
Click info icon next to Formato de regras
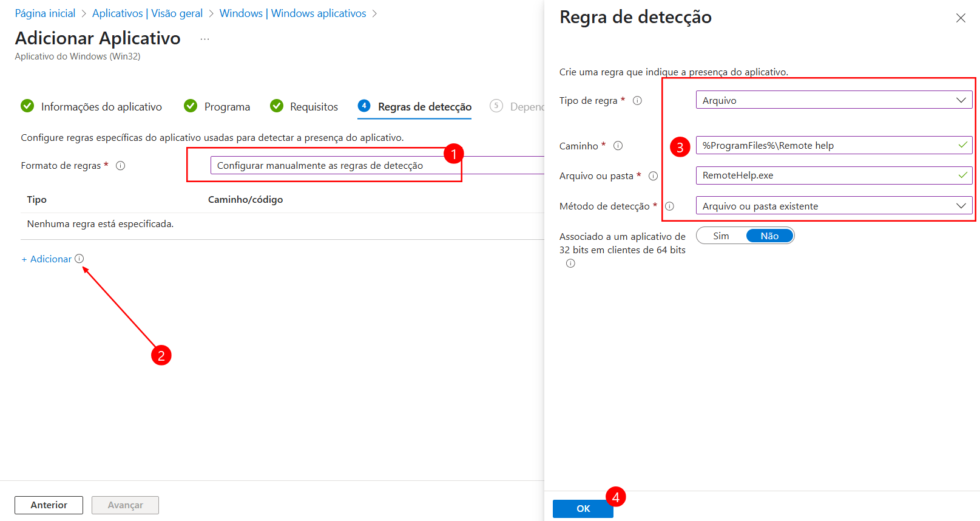[121, 166]
